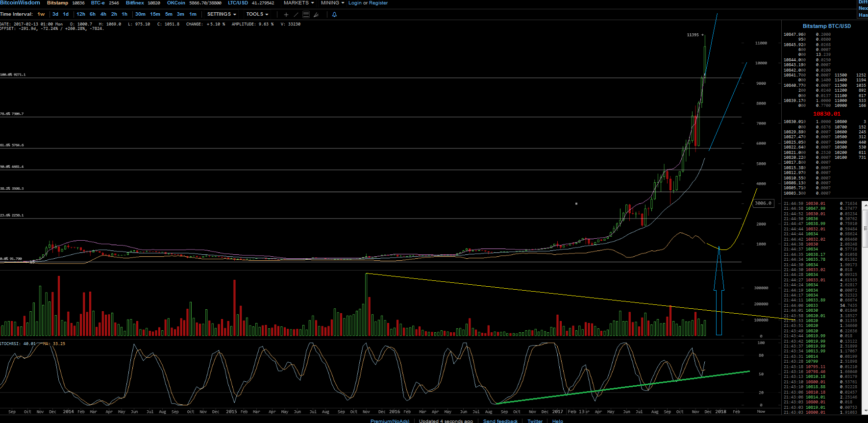Click the last price 10830.01 in red

pos(826,114)
